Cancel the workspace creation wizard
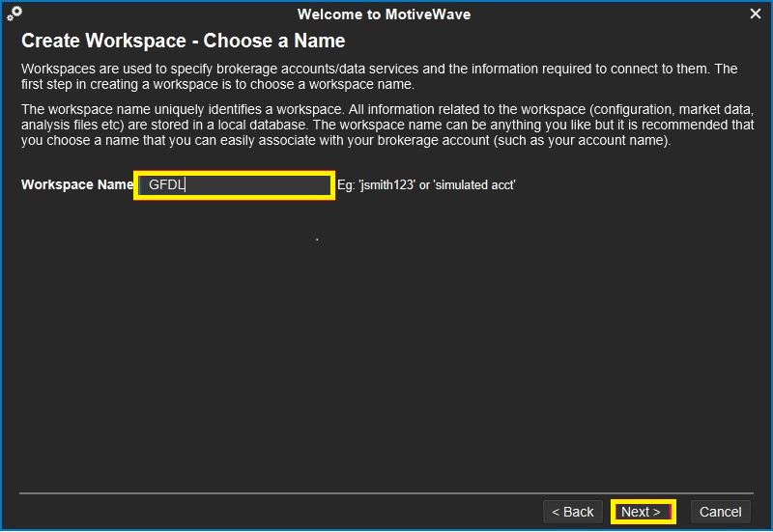Image resolution: width=773 pixels, height=532 pixels. 720,512
